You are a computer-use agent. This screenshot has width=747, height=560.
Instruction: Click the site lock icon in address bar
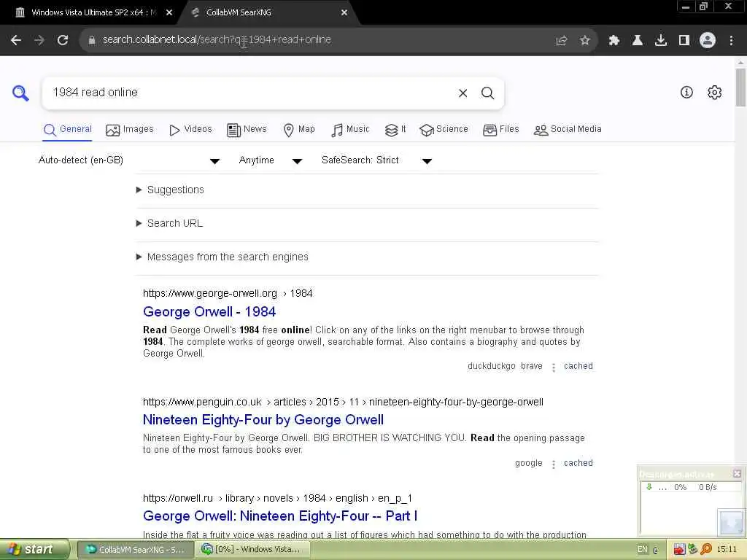point(91,40)
